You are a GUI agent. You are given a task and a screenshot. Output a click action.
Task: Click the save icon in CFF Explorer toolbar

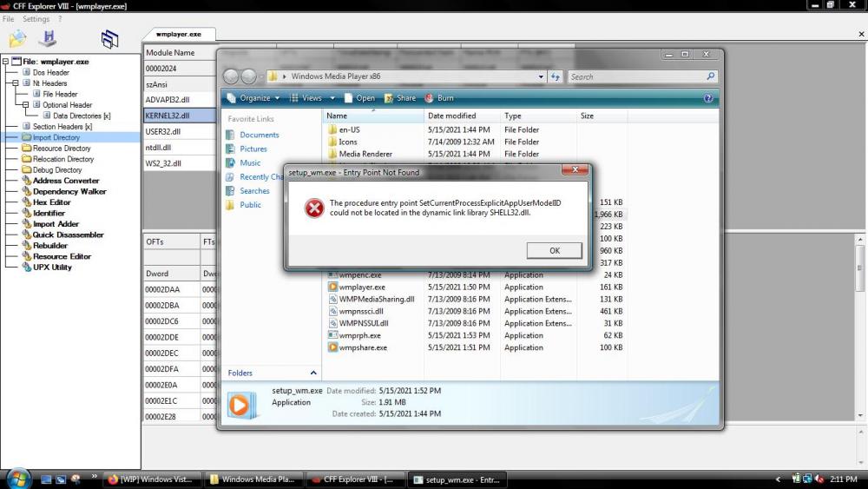pyautogui.click(x=48, y=39)
